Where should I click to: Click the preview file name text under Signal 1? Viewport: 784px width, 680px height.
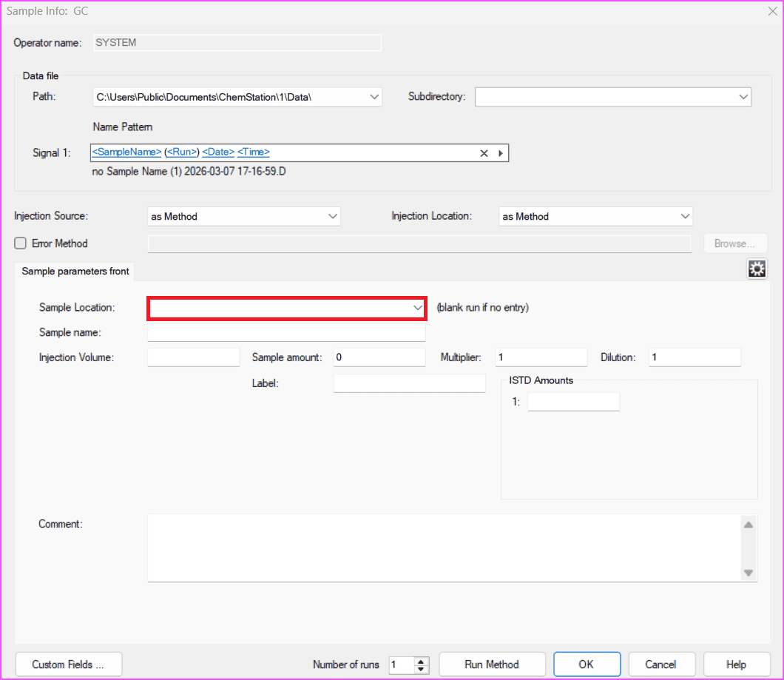click(x=189, y=172)
